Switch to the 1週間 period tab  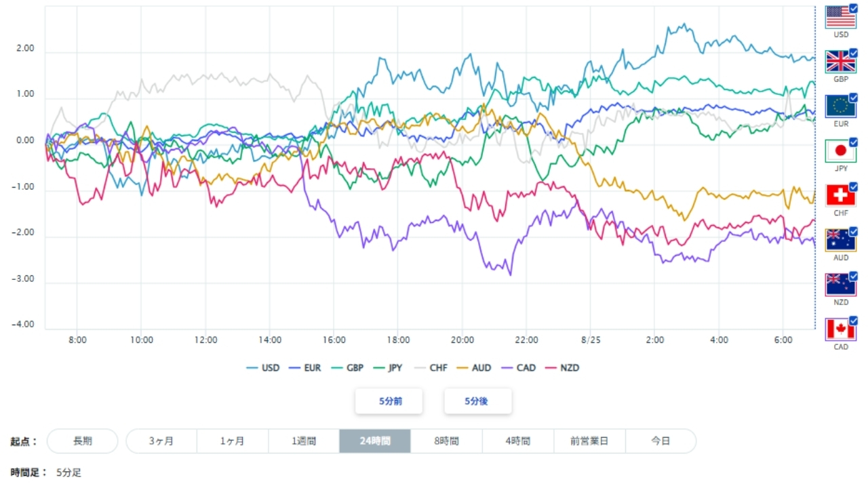tap(304, 441)
